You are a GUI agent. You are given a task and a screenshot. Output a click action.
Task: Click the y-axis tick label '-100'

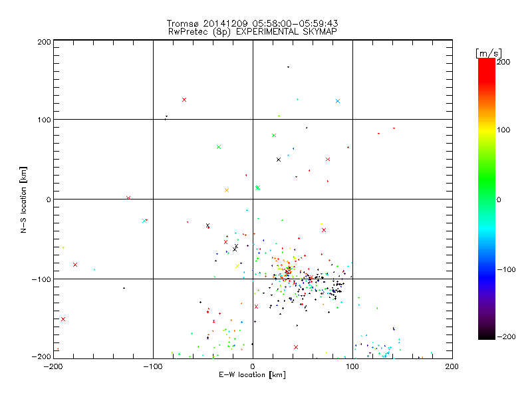(41, 279)
